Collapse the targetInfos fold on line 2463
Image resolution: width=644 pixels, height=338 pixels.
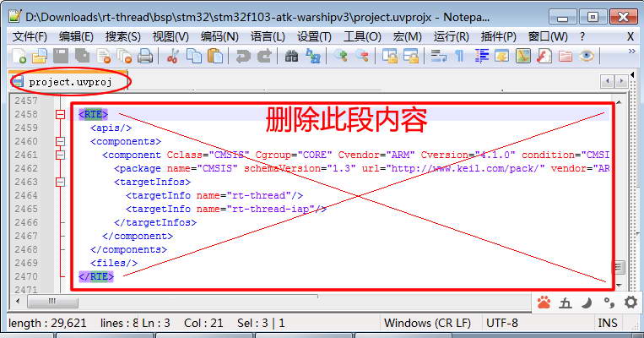(x=60, y=182)
